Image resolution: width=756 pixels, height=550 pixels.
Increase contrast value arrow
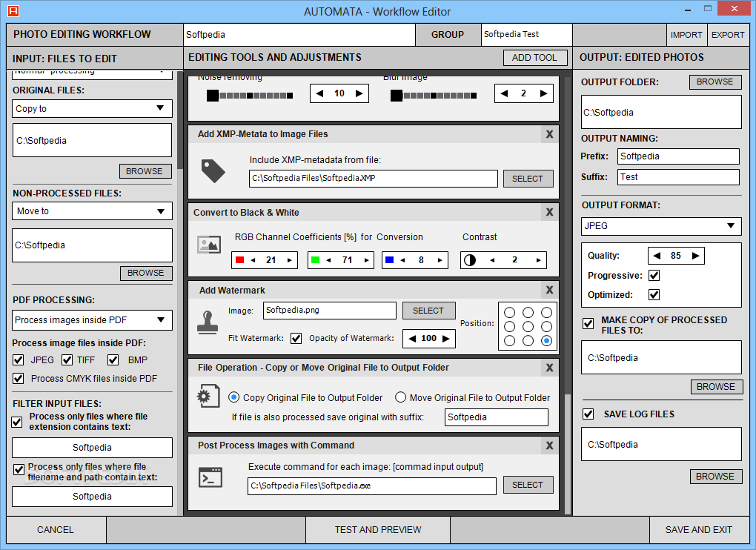coord(539,260)
